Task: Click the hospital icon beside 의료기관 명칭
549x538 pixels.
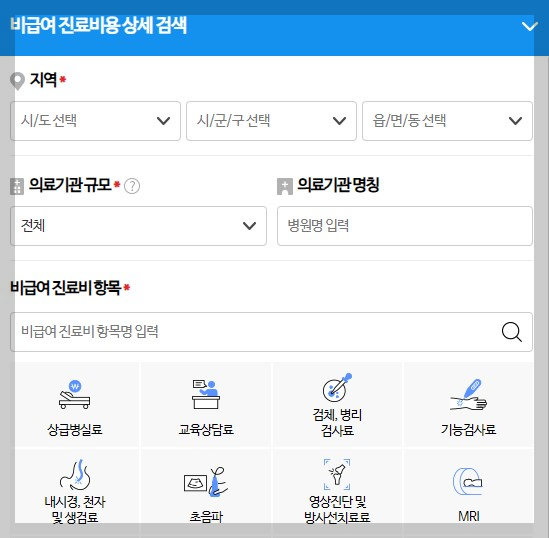Action: [285, 186]
